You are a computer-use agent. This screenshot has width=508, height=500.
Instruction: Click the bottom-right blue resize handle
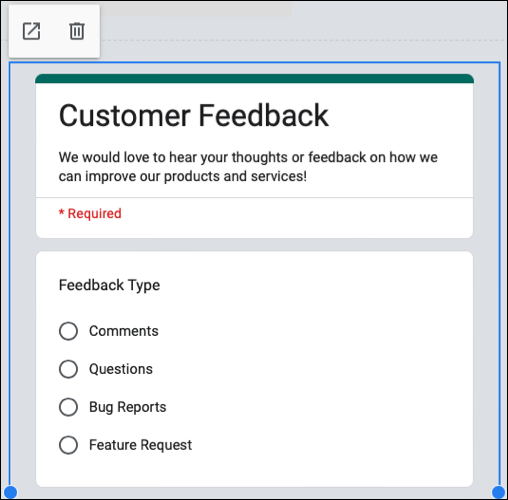click(498, 492)
